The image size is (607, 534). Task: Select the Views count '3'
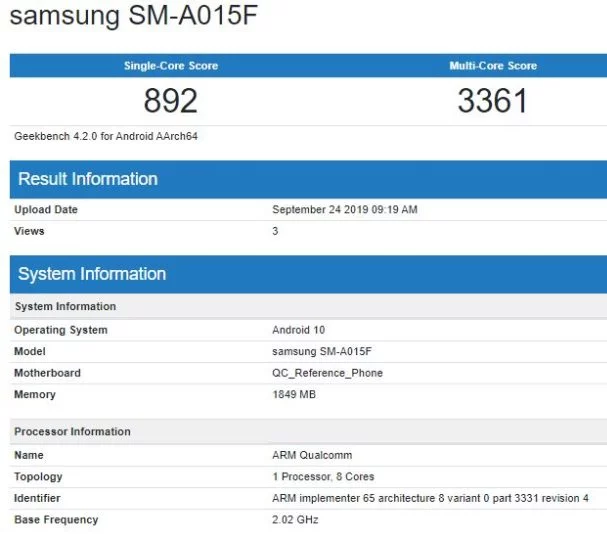[275, 231]
